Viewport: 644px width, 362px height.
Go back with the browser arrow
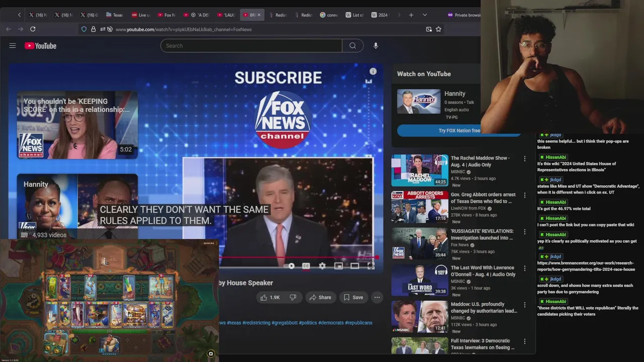pos(9,29)
